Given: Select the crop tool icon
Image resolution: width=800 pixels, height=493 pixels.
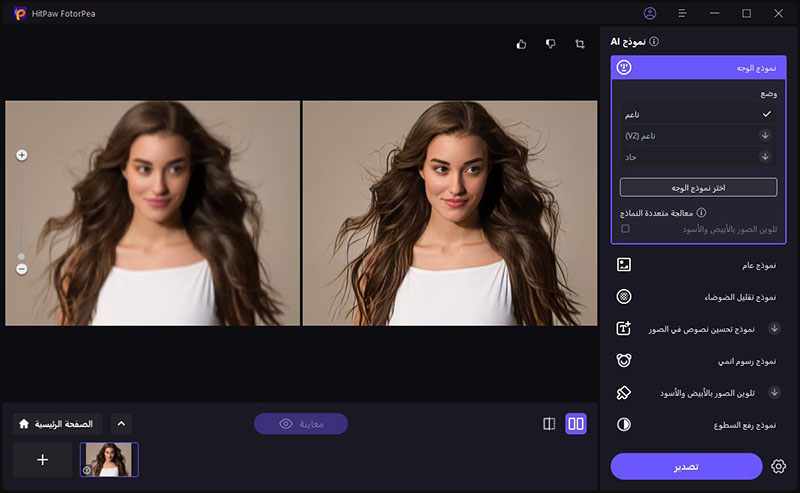Looking at the screenshot, I should coord(580,44).
